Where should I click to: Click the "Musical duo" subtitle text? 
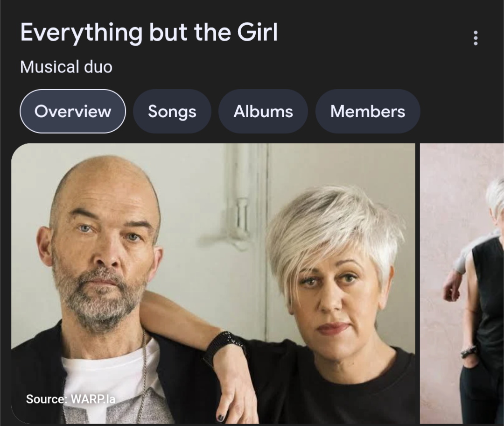point(66,67)
